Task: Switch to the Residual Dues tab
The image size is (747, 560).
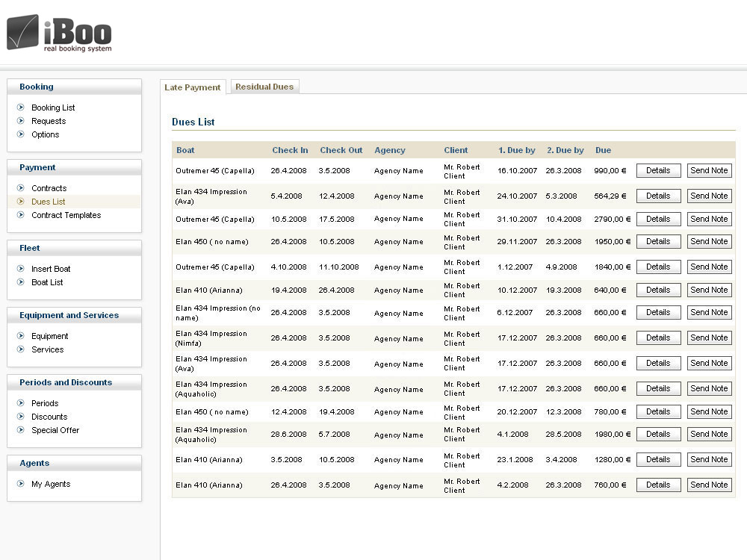Action: click(264, 87)
